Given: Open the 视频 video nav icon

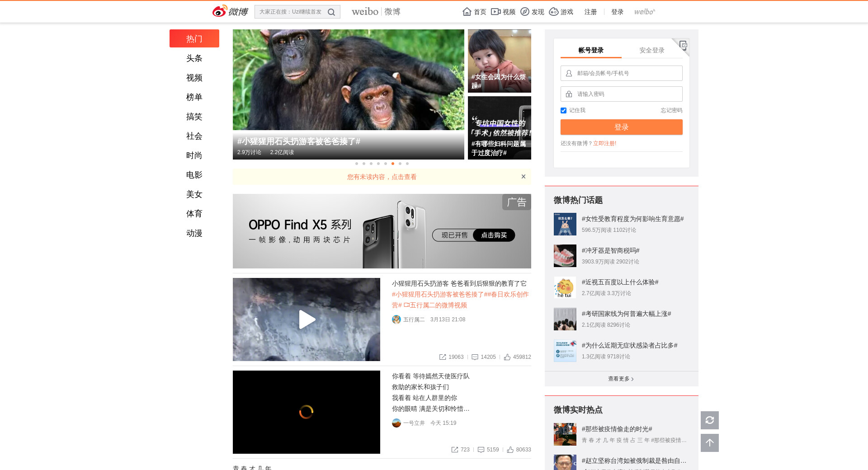Looking at the screenshot, I should (x=496, y=12).
